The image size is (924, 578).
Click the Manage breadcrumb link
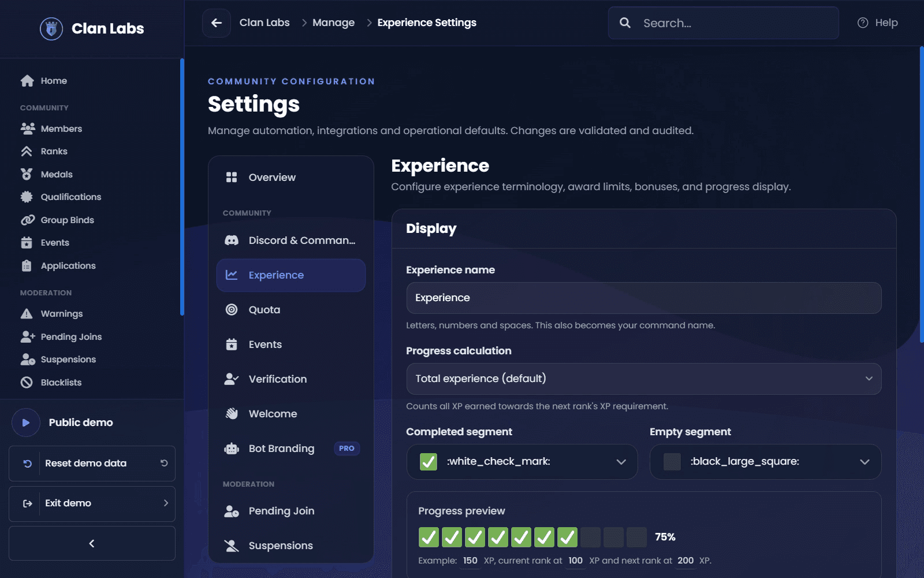click(x=333, y=23)
